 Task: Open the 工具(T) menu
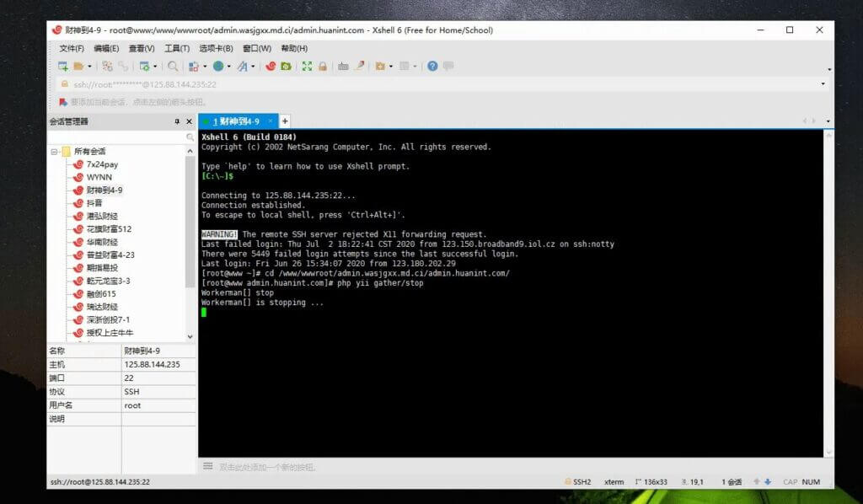(x=177, y=48)
